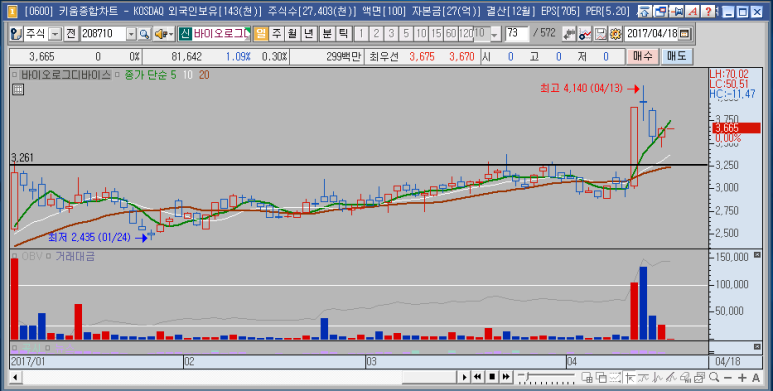Toggle the 분 (minute) period button

coord(327,34)
